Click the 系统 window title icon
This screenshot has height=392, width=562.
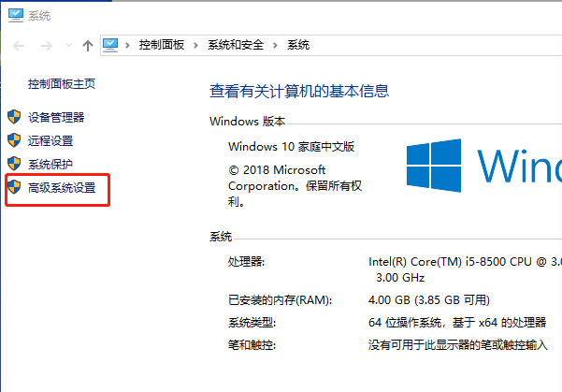tap(16, 15)
